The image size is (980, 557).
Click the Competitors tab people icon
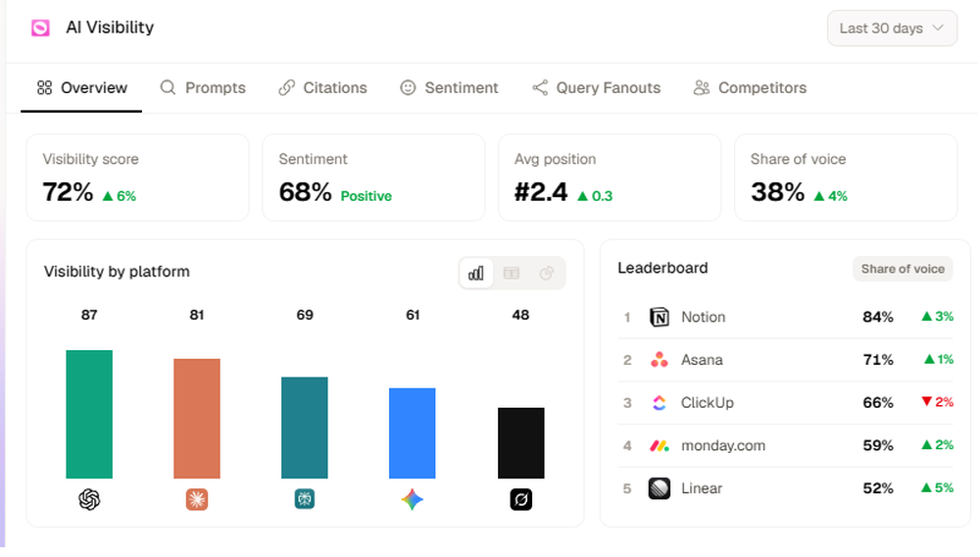click(x=702, y=88)
